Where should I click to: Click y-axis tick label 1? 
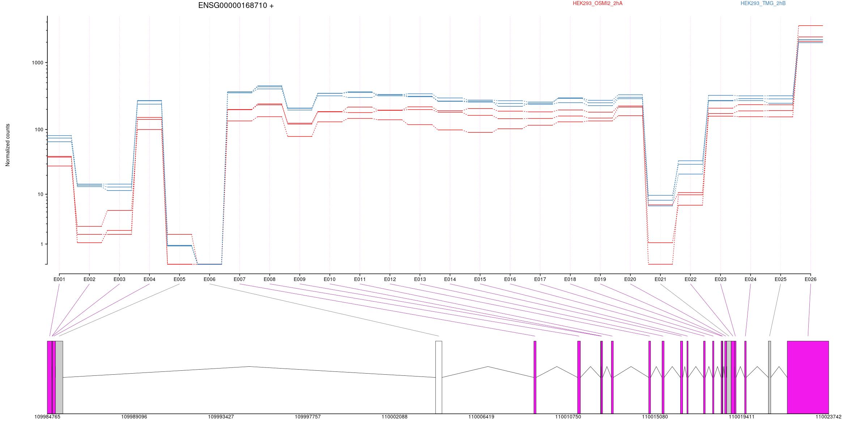tap(42, 244)
